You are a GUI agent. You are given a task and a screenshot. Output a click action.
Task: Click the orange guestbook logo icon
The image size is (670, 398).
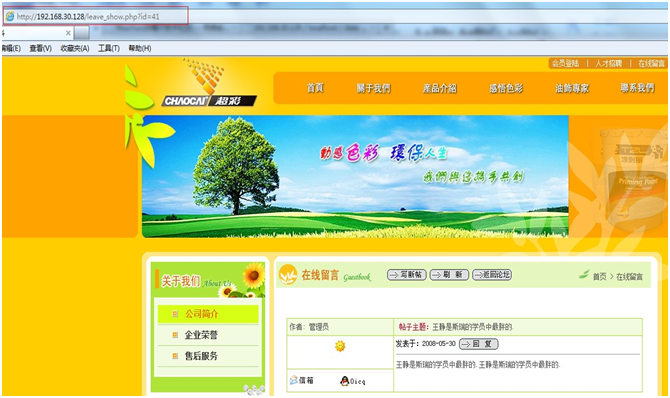click(x=288, y=275)
